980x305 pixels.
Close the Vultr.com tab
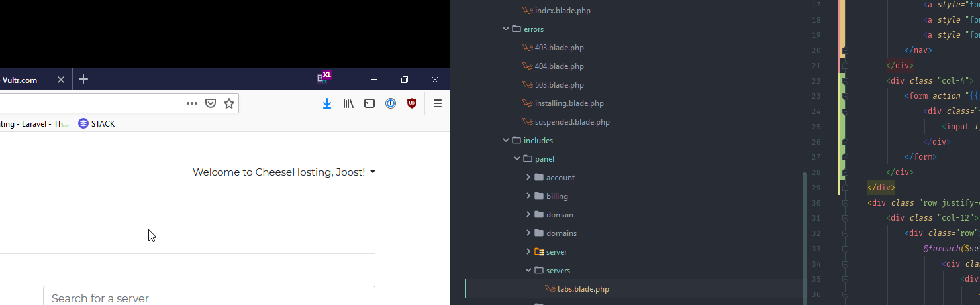tap(61, 80)
